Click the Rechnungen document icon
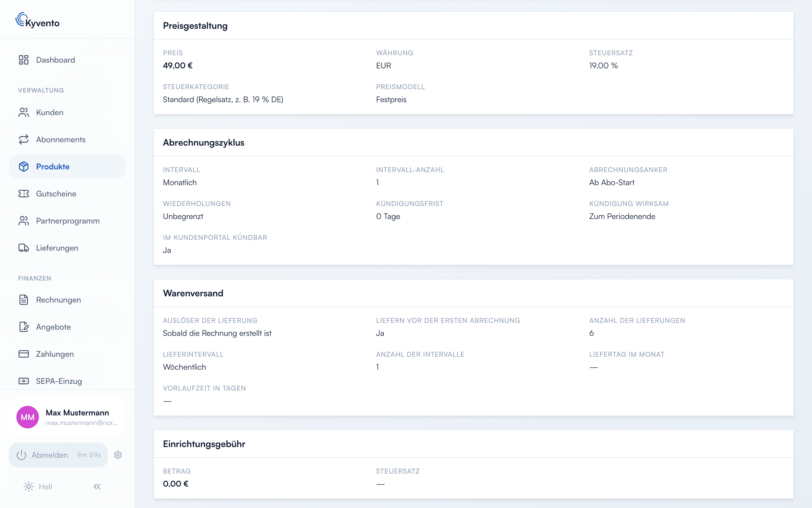 tap(23, 300)
